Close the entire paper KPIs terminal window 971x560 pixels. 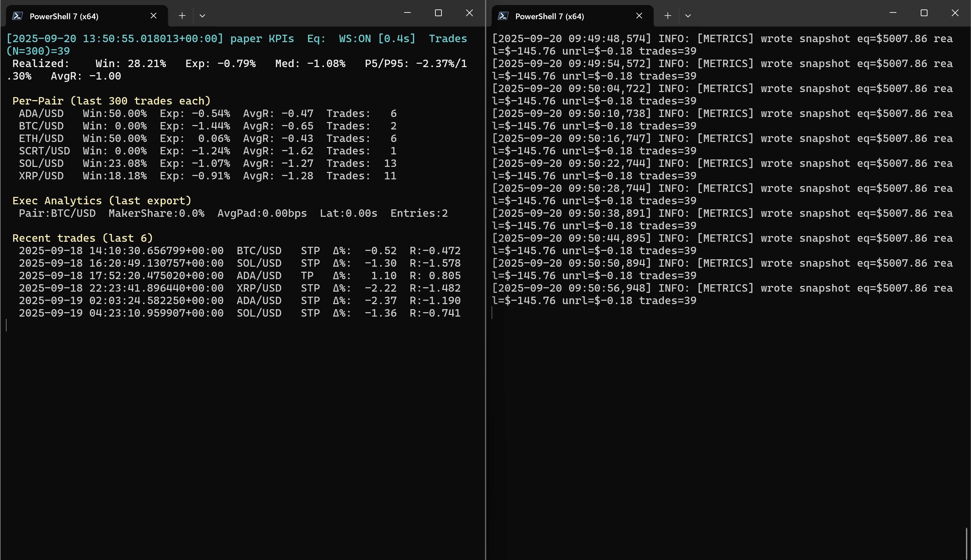click(469, 13)
